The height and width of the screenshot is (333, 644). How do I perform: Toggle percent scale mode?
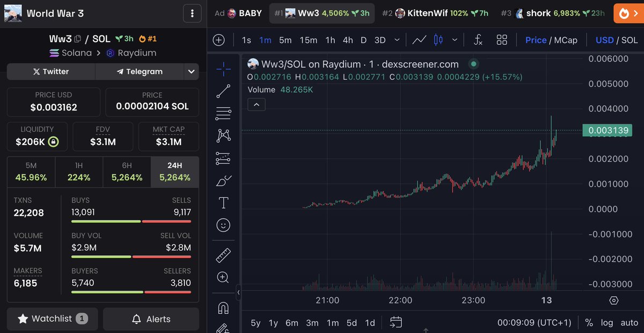(x=589, y=323)
